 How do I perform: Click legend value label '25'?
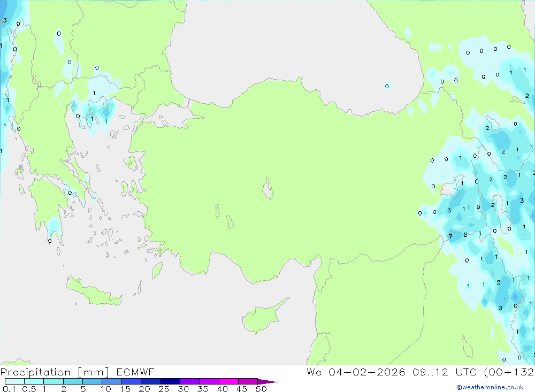point(164,389)
